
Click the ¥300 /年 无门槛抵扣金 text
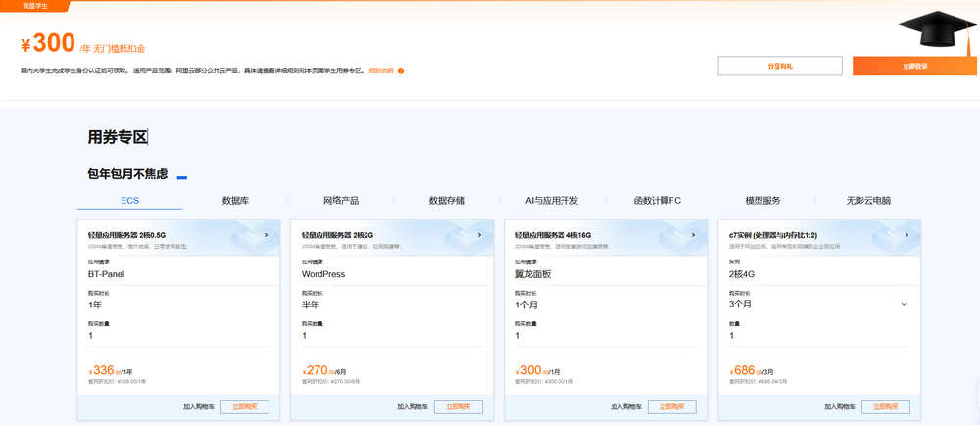[x=82, y=44]
